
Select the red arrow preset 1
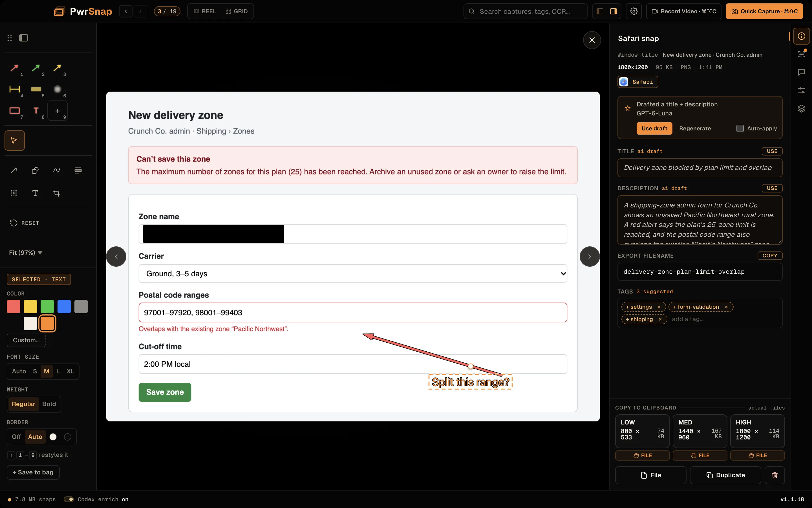(x=14, y=68)
